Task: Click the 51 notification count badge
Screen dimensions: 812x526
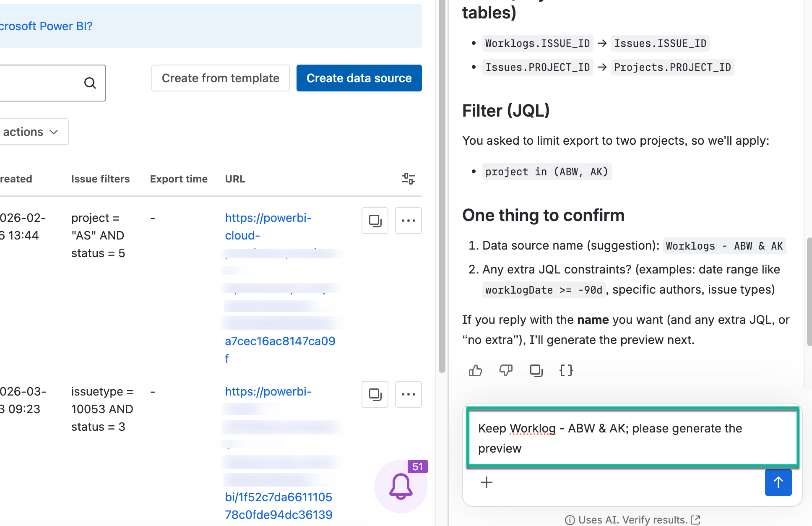Action: (417, 467)
